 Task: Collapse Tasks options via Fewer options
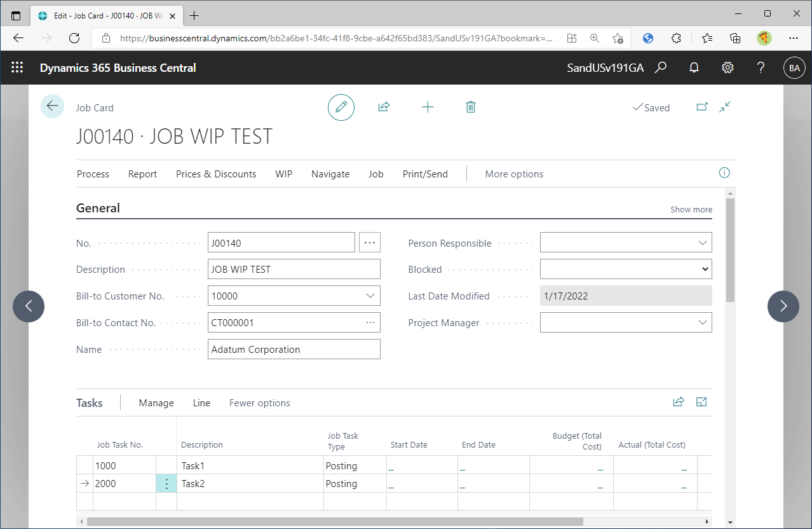tap(259, 402)
